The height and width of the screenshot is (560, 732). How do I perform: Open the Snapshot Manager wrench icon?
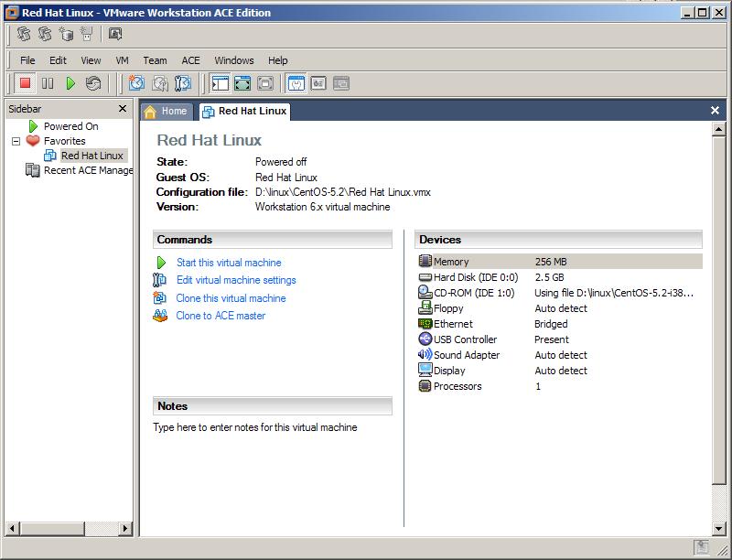(182, 83)
